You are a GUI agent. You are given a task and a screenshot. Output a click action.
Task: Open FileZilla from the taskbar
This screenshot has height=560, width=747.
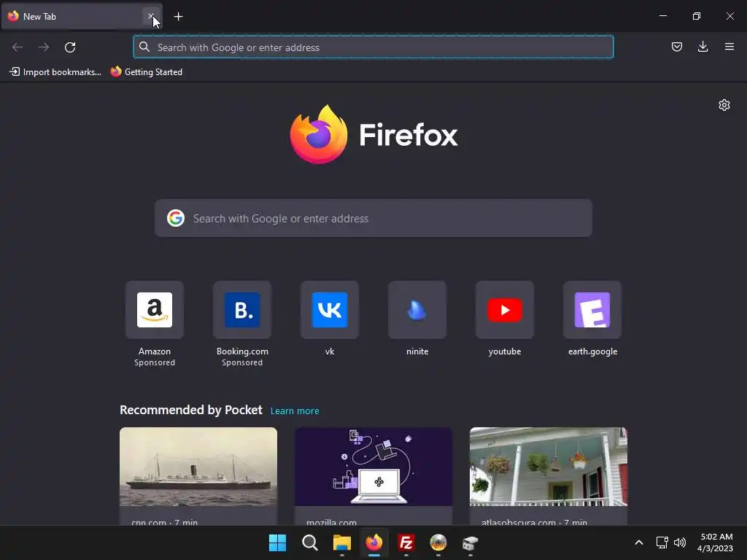pos(406,542)
